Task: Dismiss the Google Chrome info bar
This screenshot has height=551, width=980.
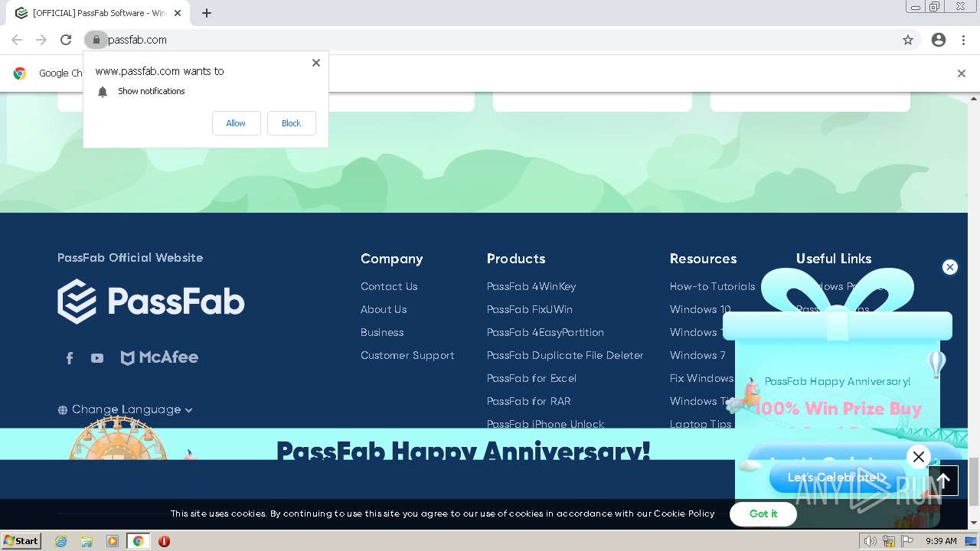Action: [x=961, y=73]
